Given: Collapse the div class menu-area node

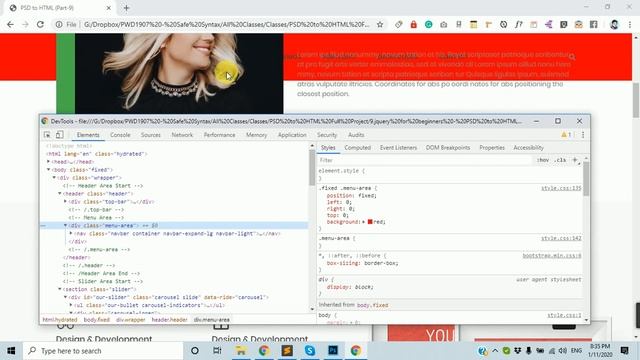Looking at the screenshot, I should (65, 225).
